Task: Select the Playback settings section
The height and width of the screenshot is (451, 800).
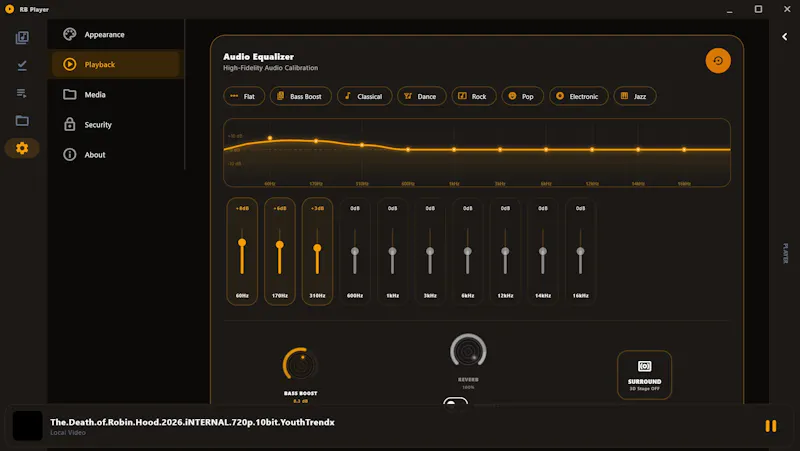Action: pyautogui.click(x=116, y=64)
